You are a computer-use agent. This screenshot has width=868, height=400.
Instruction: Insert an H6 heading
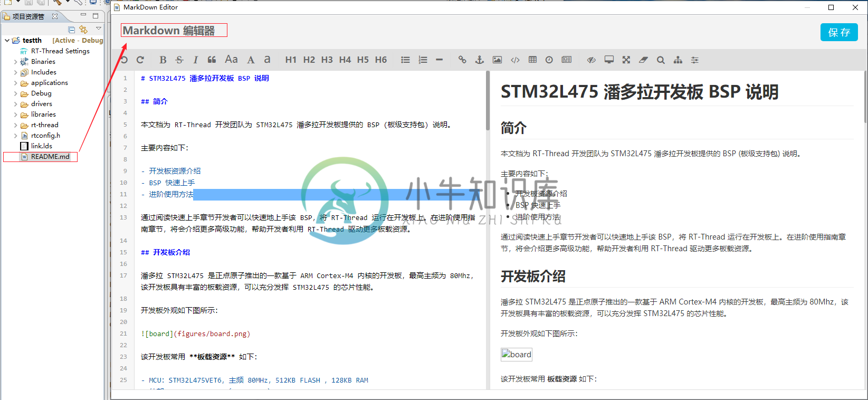(381, 60)
